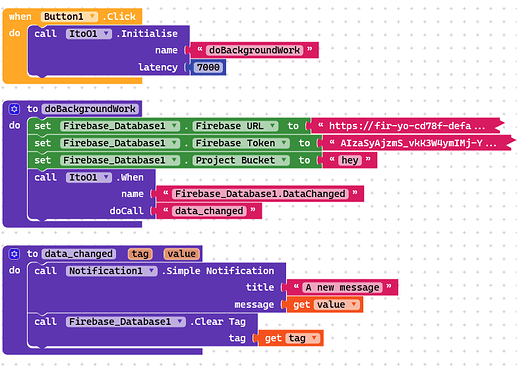The height and width of the screenshot is (367, 517).
Task: Open the Firebase URL property dropdown
Action: [235, 126]
